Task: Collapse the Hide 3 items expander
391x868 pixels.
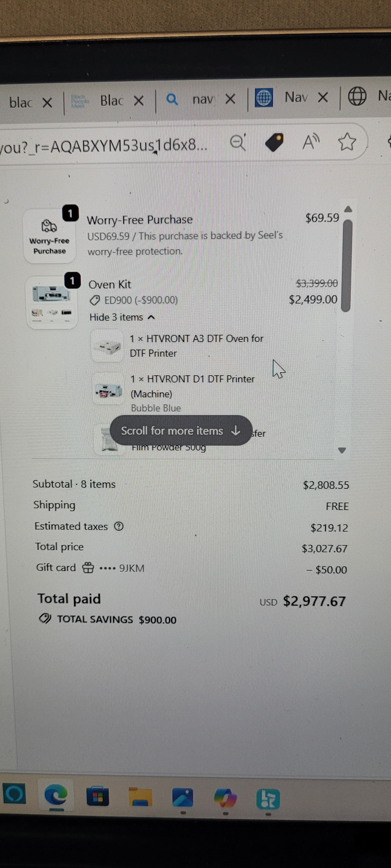Action: (x=122, y=317)
